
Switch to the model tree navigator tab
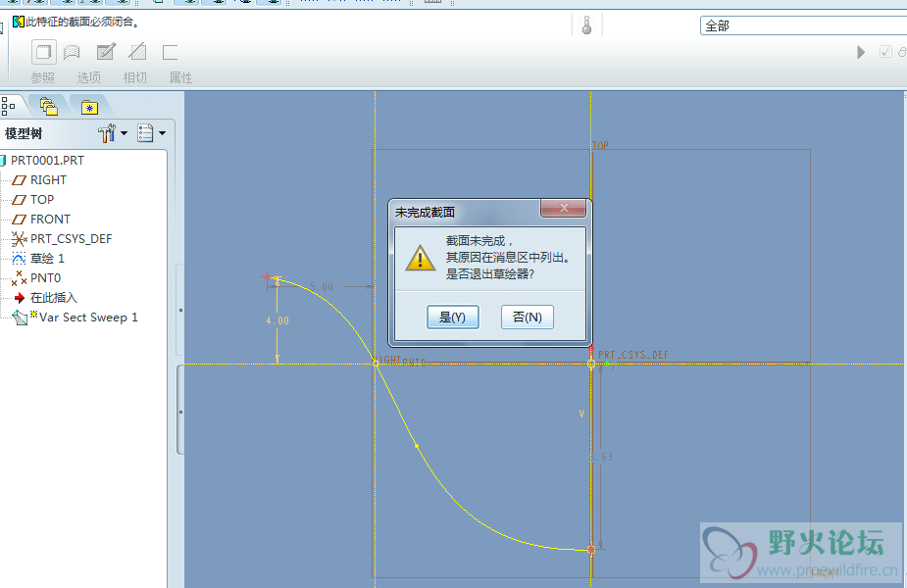tap(9, 107)
